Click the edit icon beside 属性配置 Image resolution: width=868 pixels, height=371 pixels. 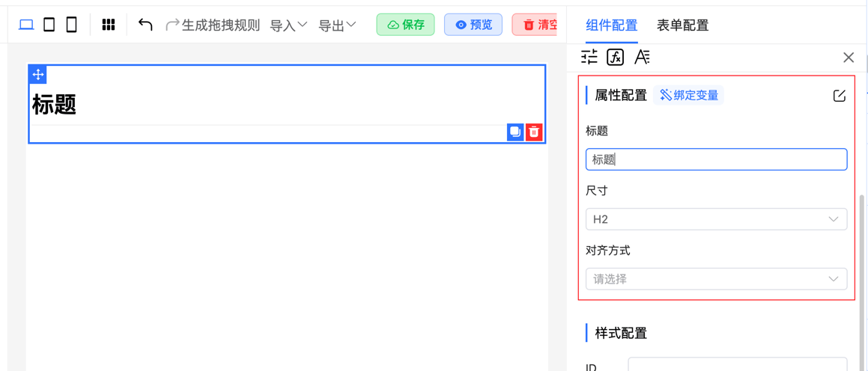(x=839, y=96)
